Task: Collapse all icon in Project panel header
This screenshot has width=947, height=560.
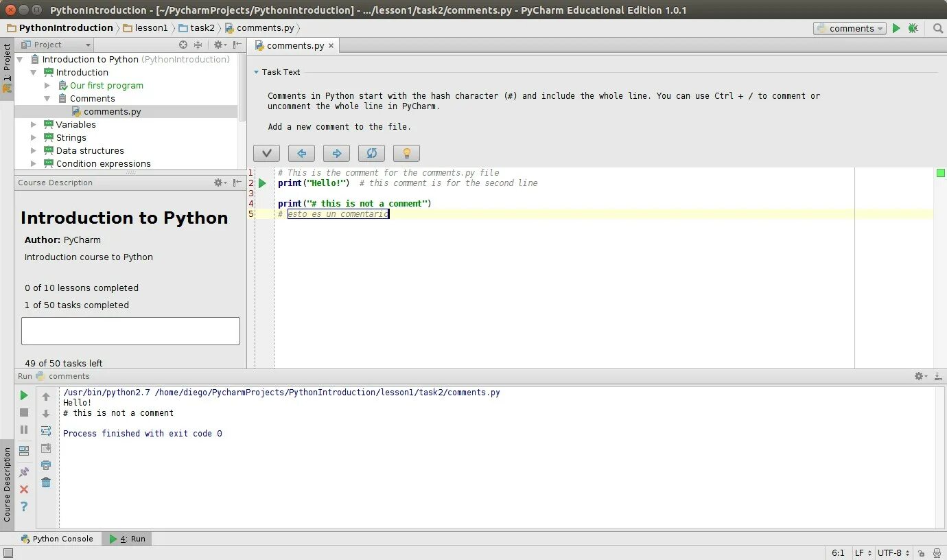Action: [x=198, y=45]
